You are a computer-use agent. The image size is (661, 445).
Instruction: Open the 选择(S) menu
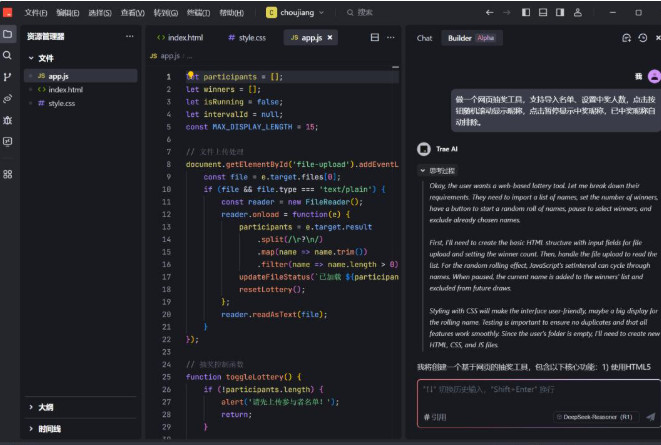[100, 13]
